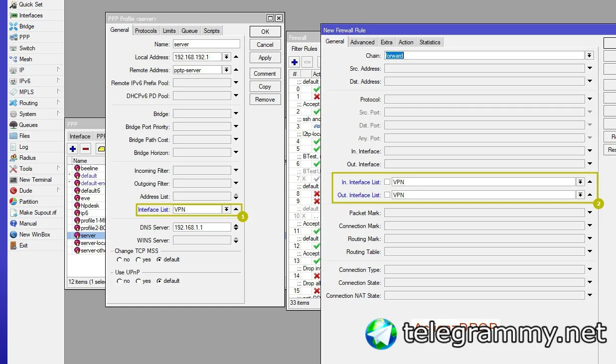Open Quick Set from the sidebar

pyautogui.click(x=31, y=4)
